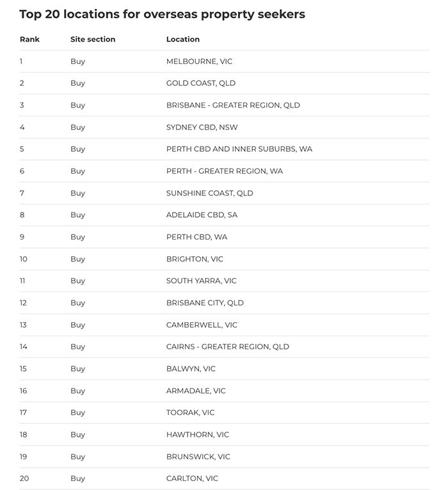Select the Buy cell in rank 15
This screenshot has height=490, width=448.
click(77, 369)
